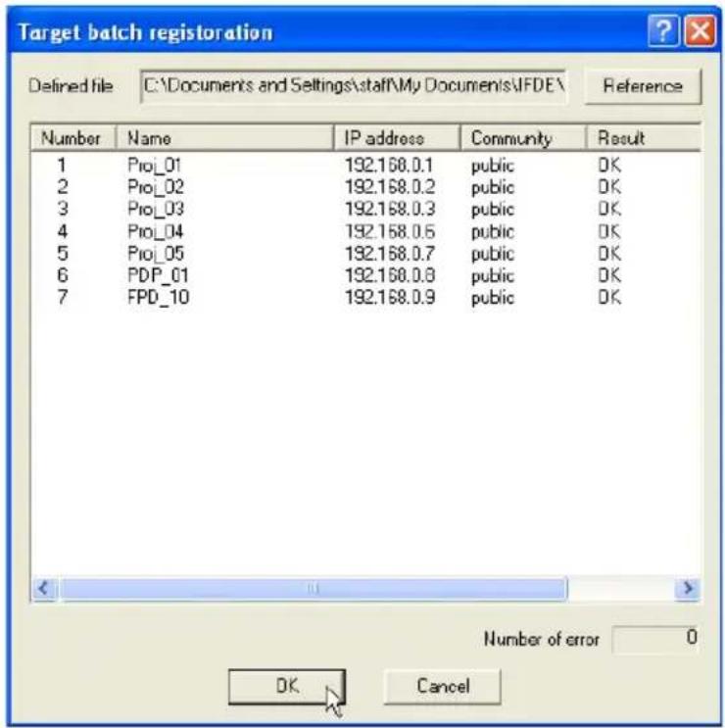Close the Target batch registration dialog
725x728 pixels.
701,30
